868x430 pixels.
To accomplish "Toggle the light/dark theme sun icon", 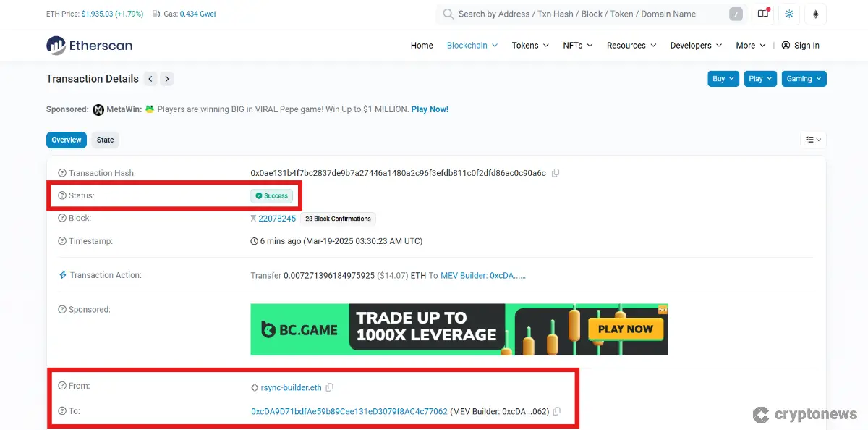I will coord(789,14).
